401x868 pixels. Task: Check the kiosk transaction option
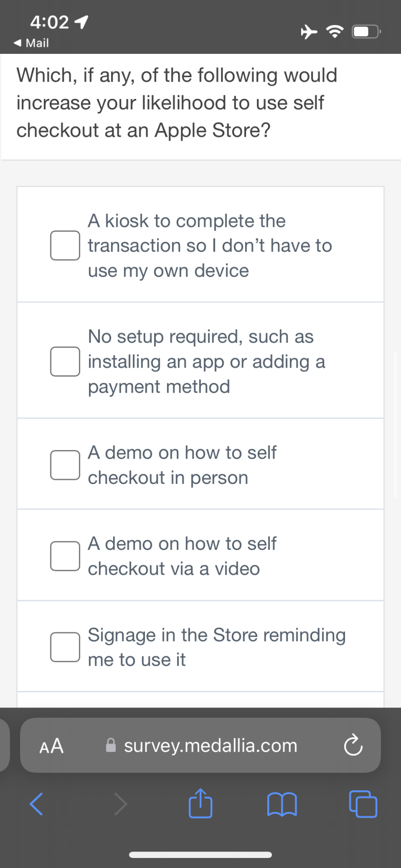pos(65,246)
